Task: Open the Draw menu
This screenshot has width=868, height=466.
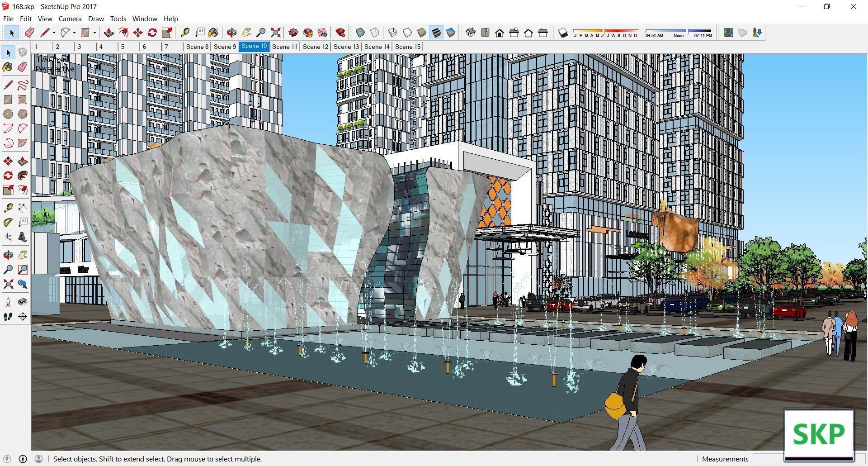Action: (x=96, y=19)
